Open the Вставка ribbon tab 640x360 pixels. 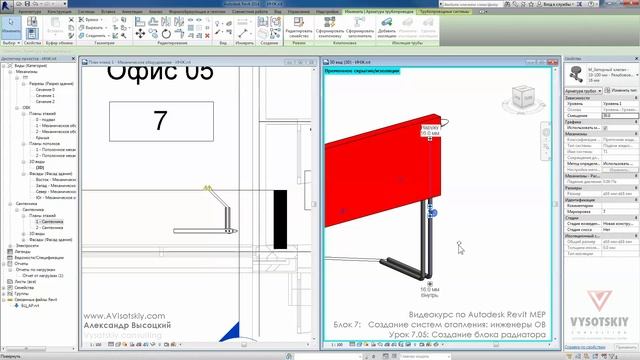(108, 11)
